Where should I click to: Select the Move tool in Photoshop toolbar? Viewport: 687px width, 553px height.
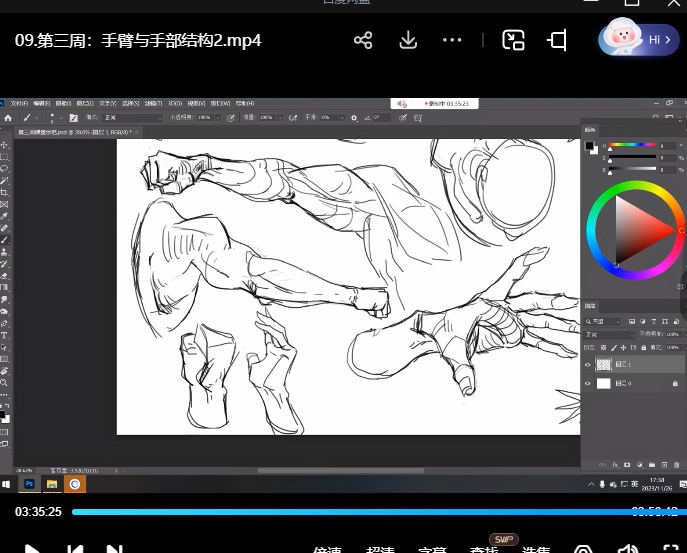pyautogui.click(x=5, y=145)
